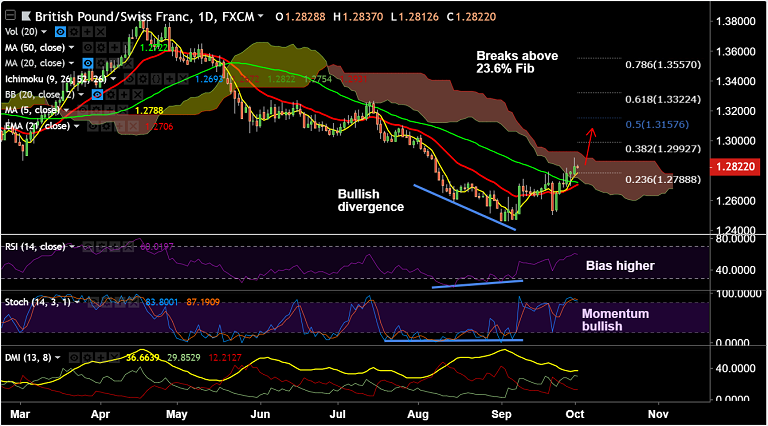Viewport: 768px width, 426px height.
Task: Open the British Pound/Swiss Franc symbol dropdown arrow
Action: tap(261, 16)
